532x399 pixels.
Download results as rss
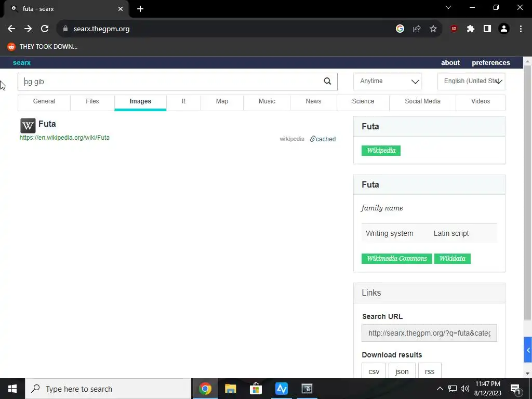pyautogui.click(x=430, y=371)
